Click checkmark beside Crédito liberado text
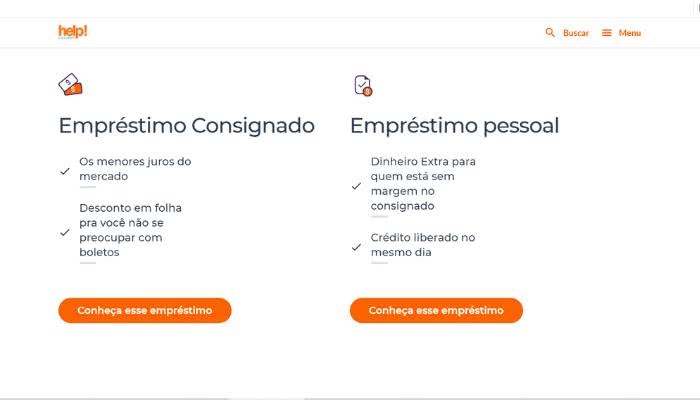Image resolution: width=700 pixels, height=400 pixels. (356, 247)
